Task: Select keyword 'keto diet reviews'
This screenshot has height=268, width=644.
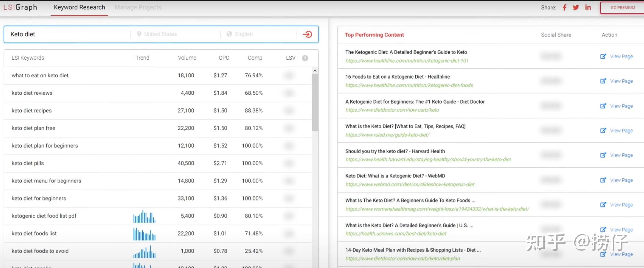Action: tap(32, 93)
